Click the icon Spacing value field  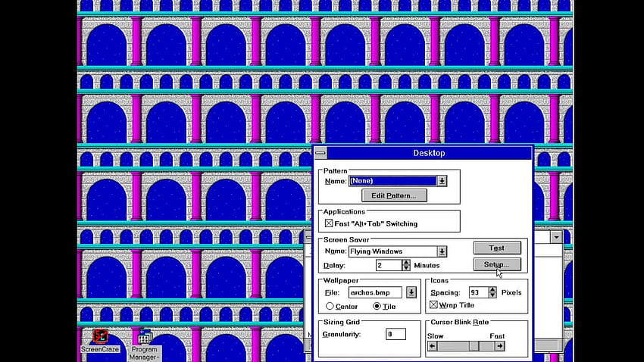(x=479, y=292)
